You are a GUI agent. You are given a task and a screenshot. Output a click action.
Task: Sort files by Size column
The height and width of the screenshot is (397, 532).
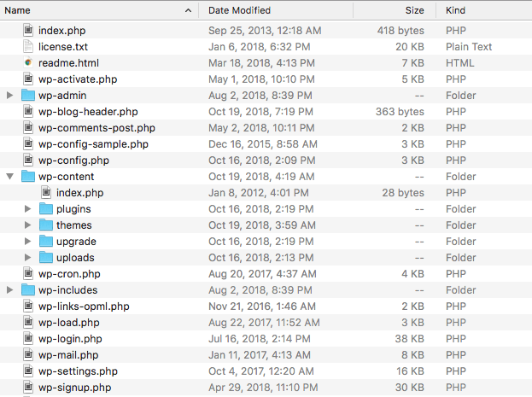[395, 10]
